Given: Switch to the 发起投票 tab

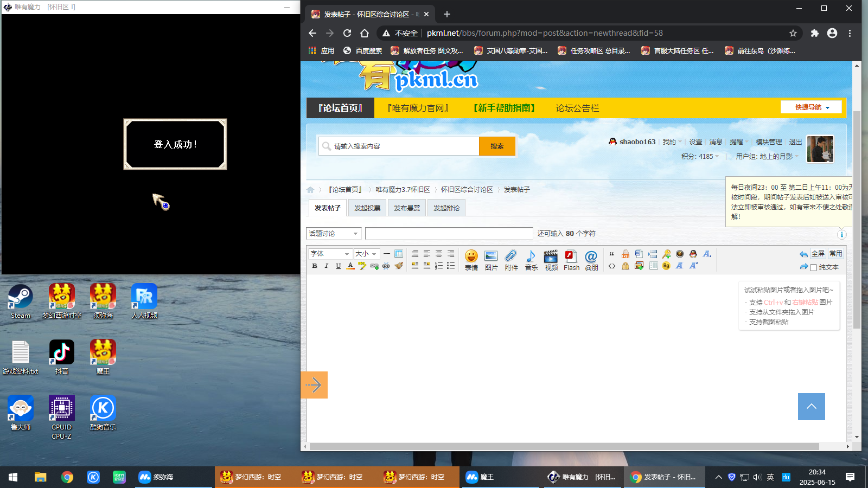Looking at the screenshot, I should point(367,208).
